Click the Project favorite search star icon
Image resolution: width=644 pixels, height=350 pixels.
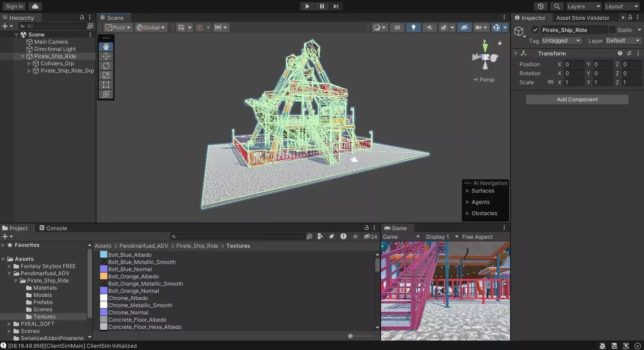click(x=355, y=236)
